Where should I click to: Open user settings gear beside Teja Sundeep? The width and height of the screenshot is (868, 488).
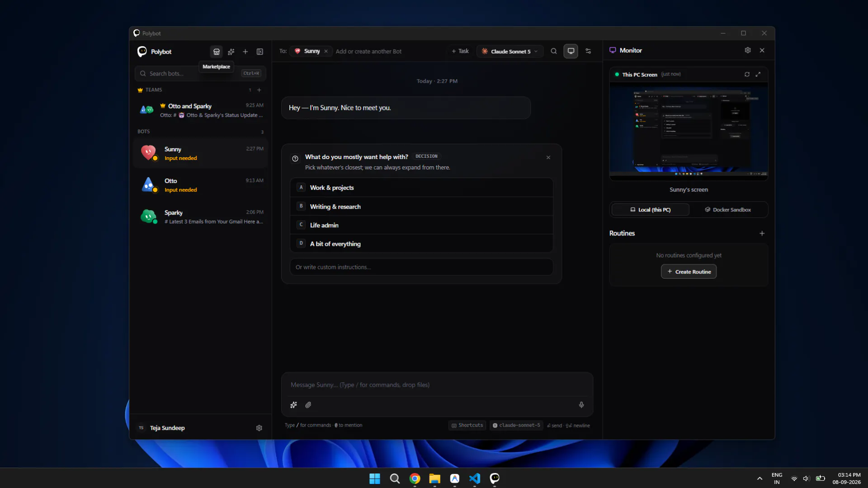pyautogui.click(x=259, y=428)
